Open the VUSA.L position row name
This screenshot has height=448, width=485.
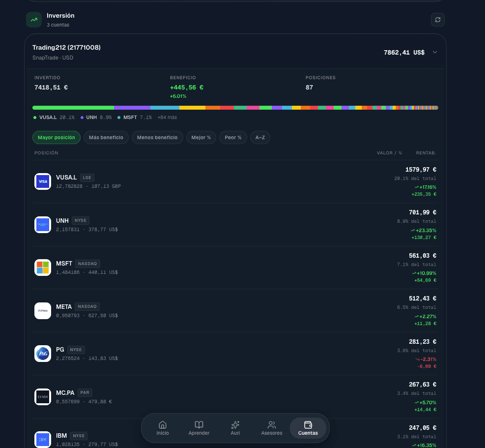(x=66, y=178)
